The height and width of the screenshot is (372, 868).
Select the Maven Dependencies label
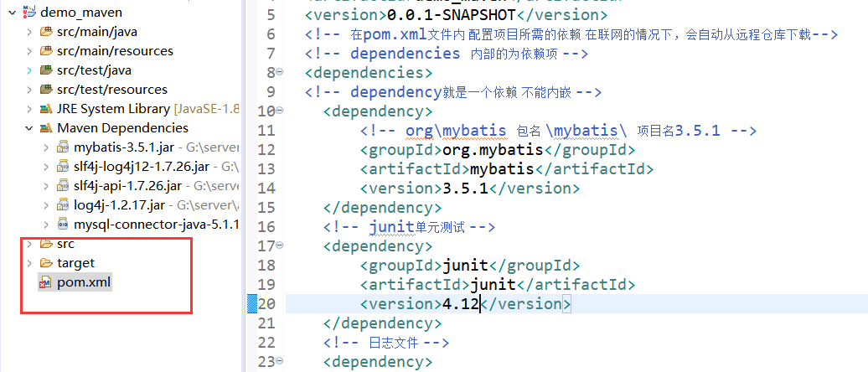(x=122, y=128)
